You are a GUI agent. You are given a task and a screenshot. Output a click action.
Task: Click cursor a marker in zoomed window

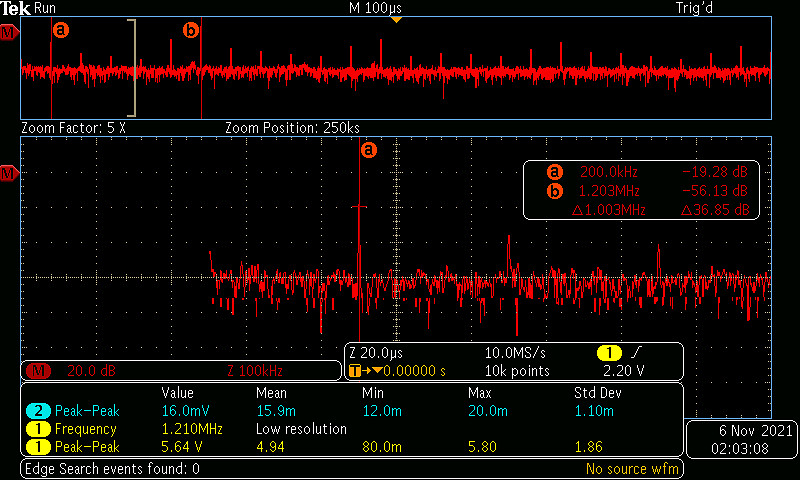click(x=368, y=150)
